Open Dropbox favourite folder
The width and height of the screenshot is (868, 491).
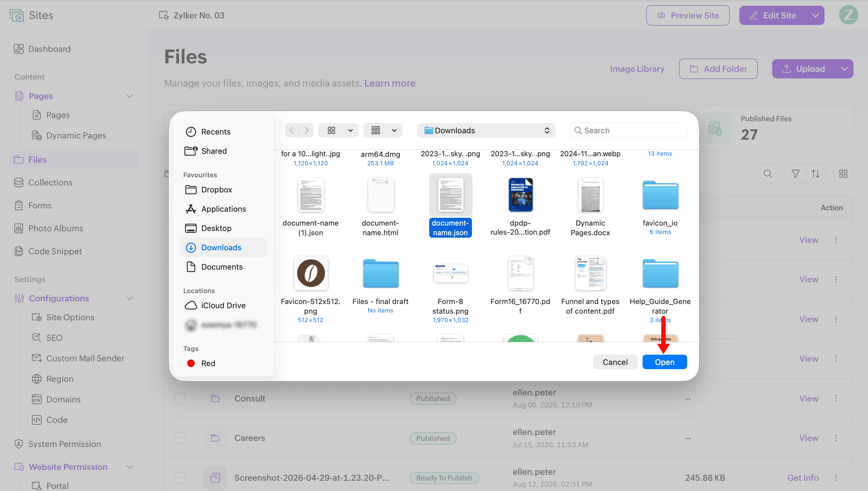pos(209,189)
